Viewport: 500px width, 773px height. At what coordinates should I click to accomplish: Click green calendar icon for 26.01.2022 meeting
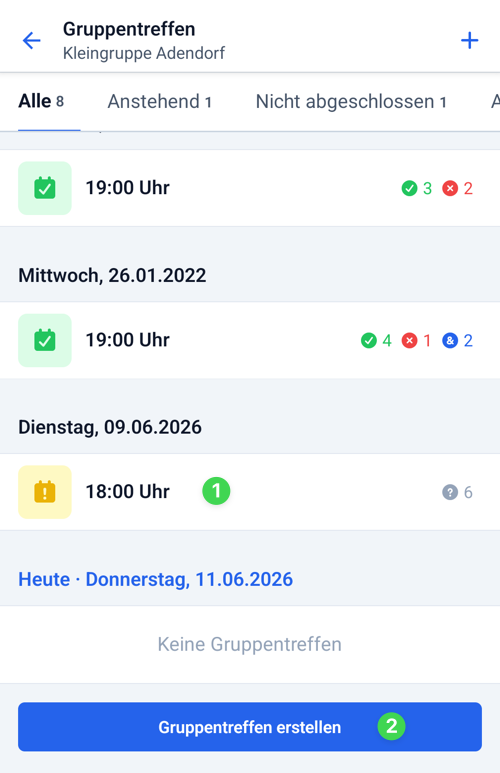(x=45, y=340)
